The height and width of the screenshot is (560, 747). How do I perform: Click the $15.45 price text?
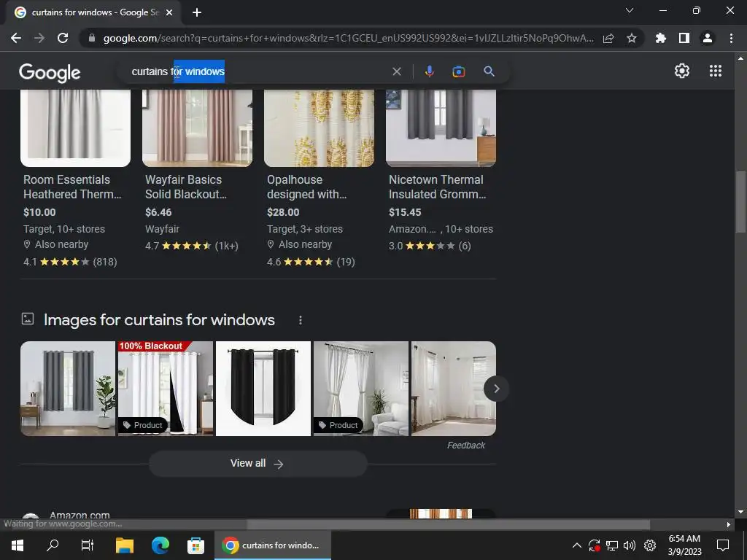click(x=405, y=212)
